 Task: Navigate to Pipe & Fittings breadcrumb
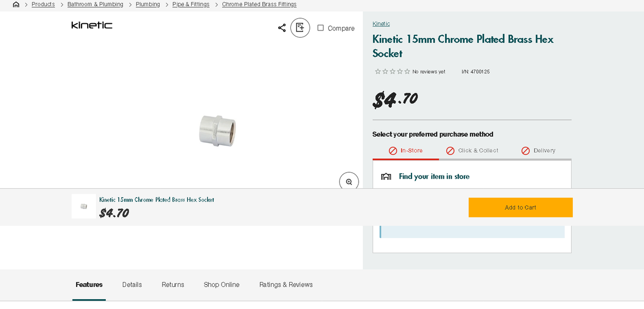point(191,4)
